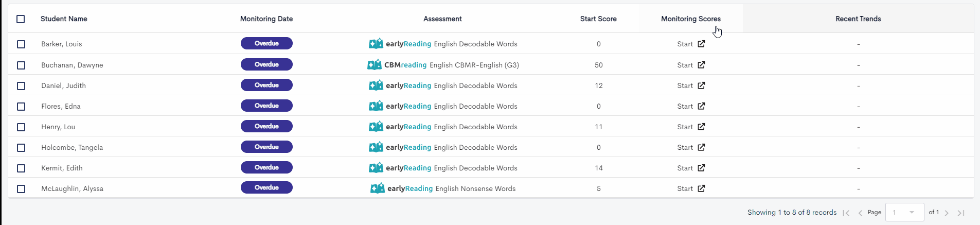Click earlyReading logo icon in Flores row
The image size is (980, 225).
coord(376,106)
